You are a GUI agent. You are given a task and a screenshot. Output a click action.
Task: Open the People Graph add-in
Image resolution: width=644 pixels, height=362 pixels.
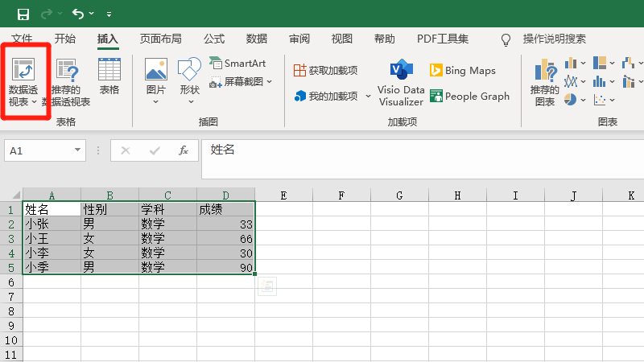[469, 97]
